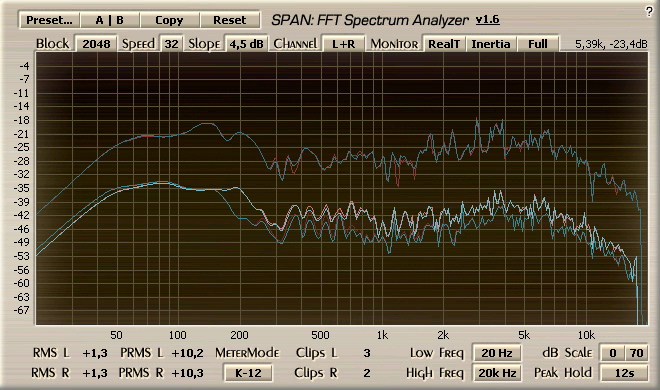Open Peak Hold 12s selector
Screen dimensions: 660x390
[x=624, y=373]
